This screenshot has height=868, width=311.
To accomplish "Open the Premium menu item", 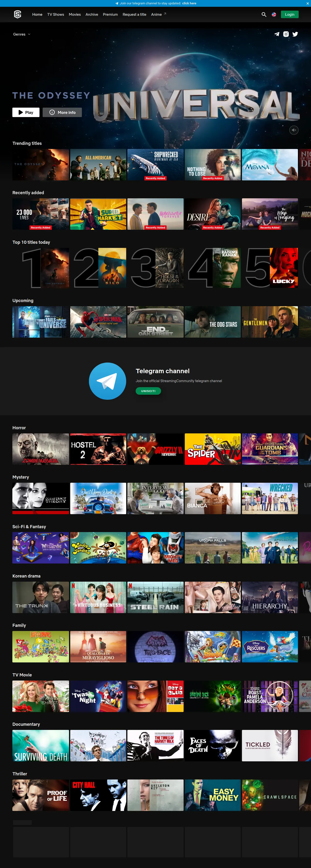I will click(x=110, y=15).
